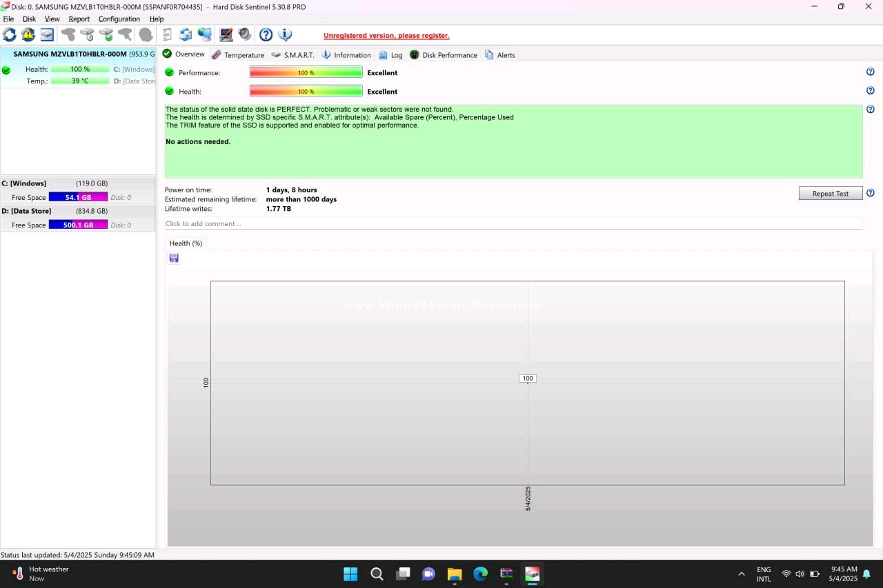Launch Microsoft Edge from the taskbar

(481, 574)
